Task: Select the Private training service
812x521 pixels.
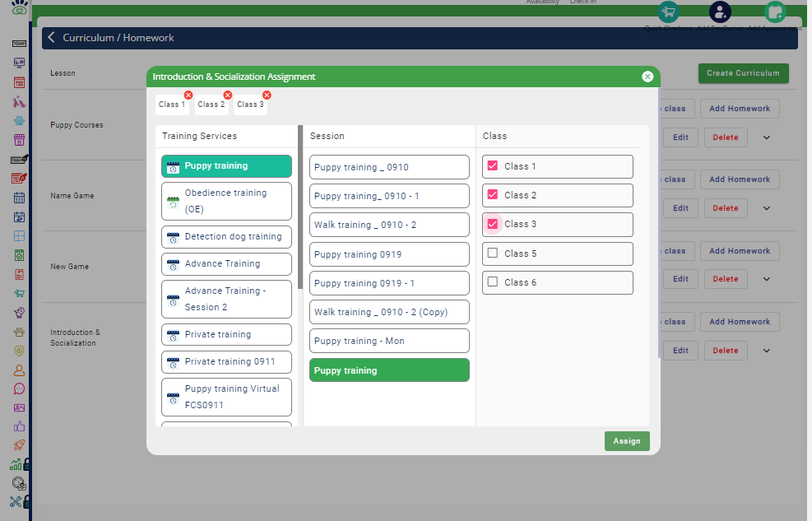Action: click(226, 334)
